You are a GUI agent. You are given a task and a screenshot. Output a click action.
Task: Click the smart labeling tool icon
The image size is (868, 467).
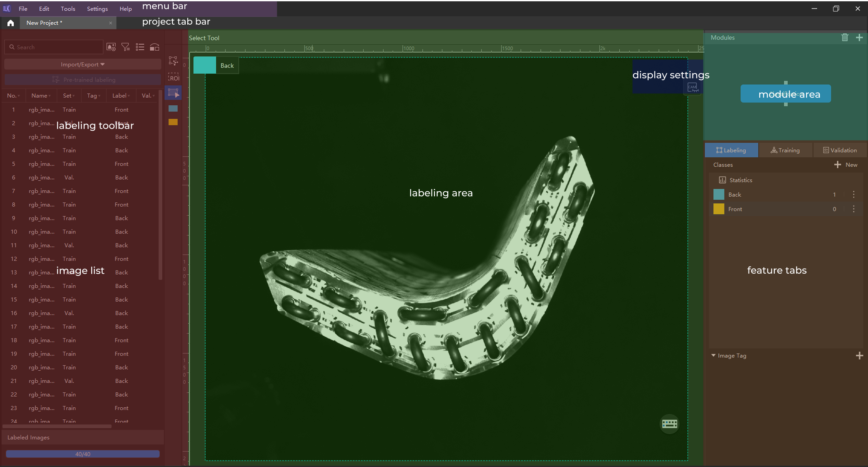173,61
